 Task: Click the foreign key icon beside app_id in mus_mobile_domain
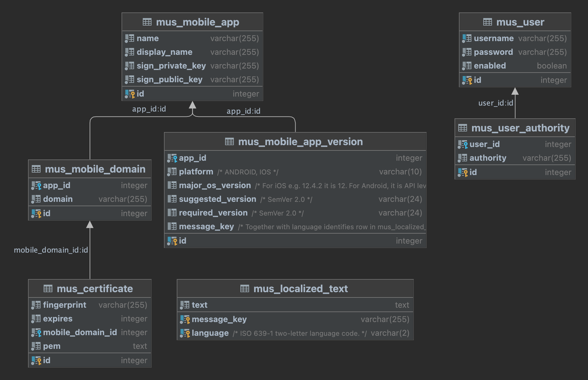coord(36,185)
